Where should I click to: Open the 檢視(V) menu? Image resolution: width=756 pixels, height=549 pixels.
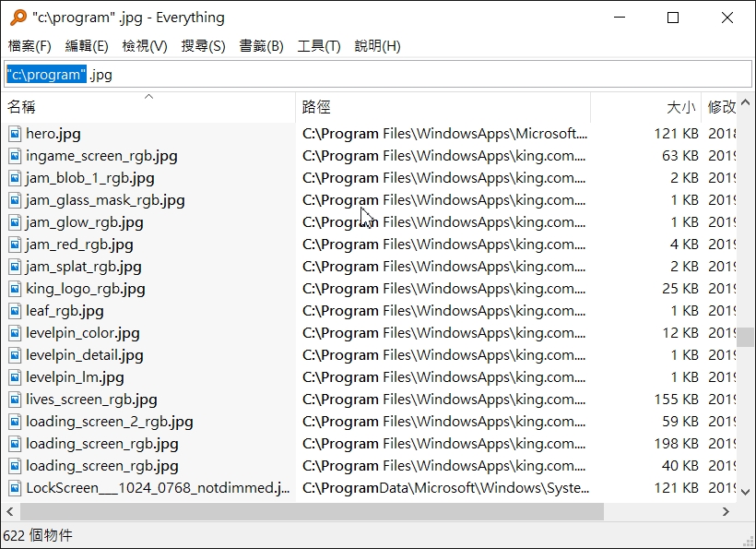click(145, 46)
